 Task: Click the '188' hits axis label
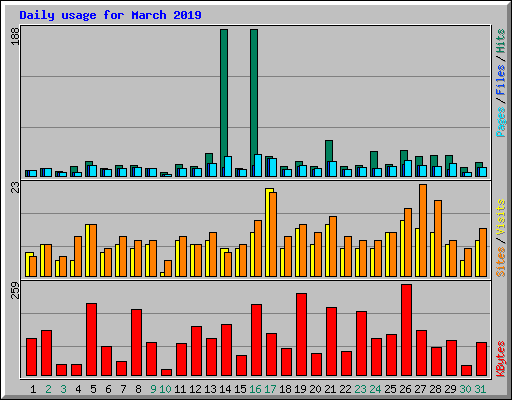(x=15, y=36)
